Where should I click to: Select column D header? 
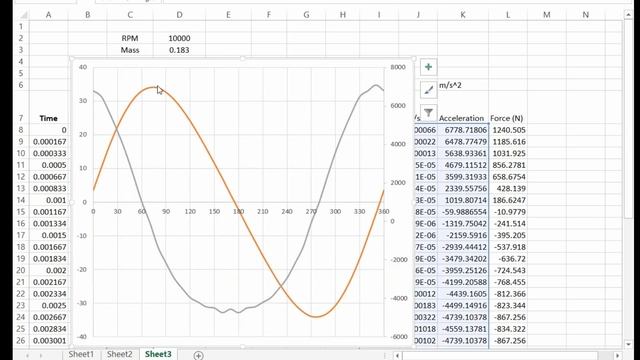coord(179,15)
